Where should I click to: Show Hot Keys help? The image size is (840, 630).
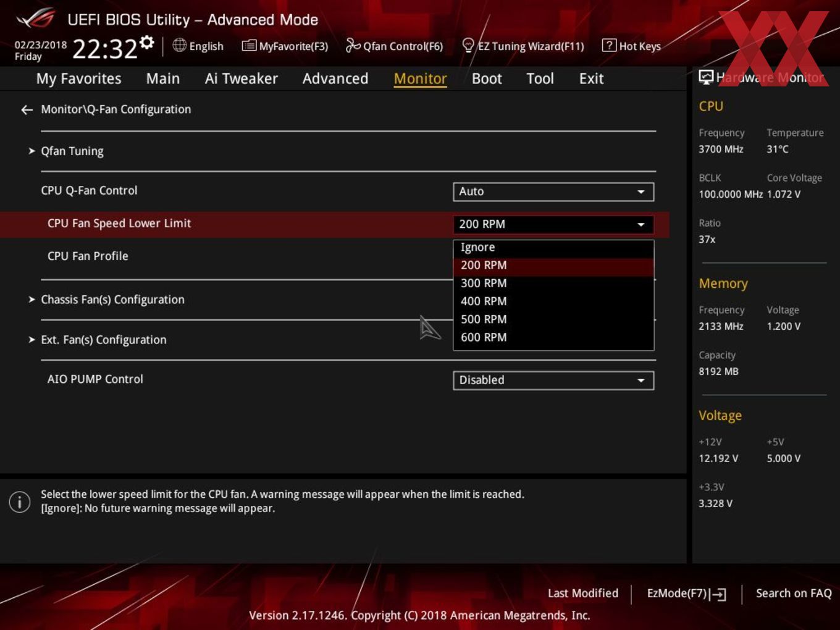[631, 46]
